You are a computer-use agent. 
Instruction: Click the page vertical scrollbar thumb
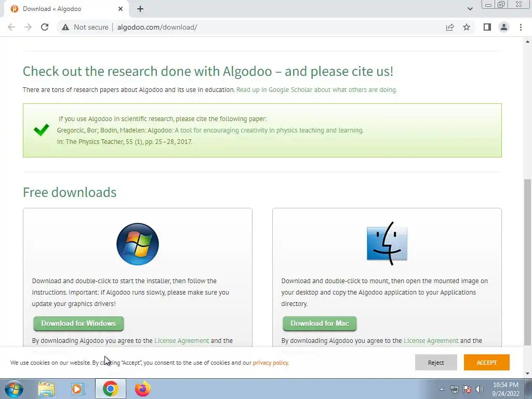pos(528,263)
